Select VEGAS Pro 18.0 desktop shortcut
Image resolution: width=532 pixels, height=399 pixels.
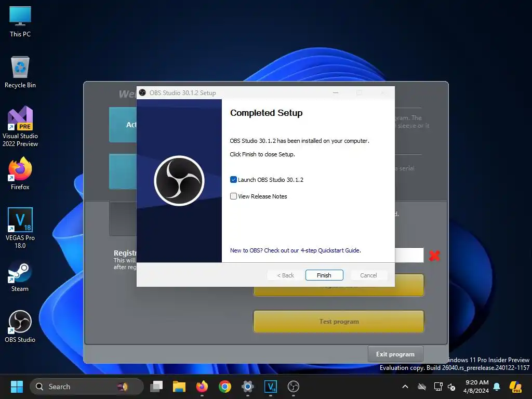pos(20,228)
